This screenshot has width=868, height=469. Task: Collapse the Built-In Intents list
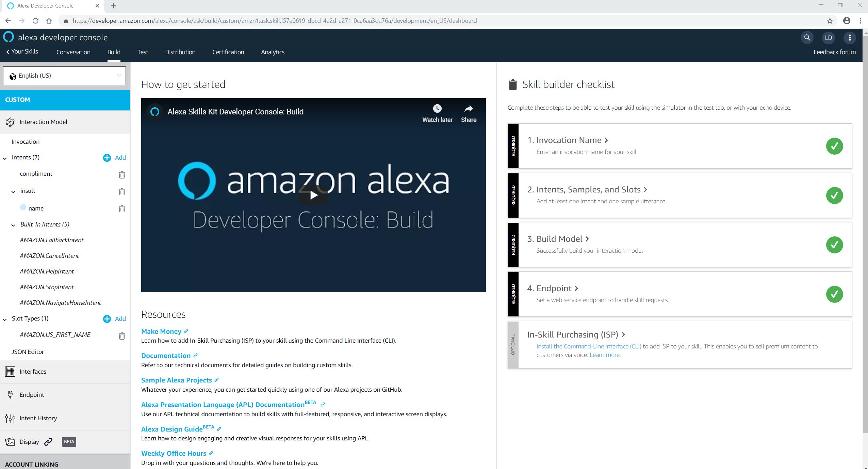pyautogui.click(x=13, y=225)
